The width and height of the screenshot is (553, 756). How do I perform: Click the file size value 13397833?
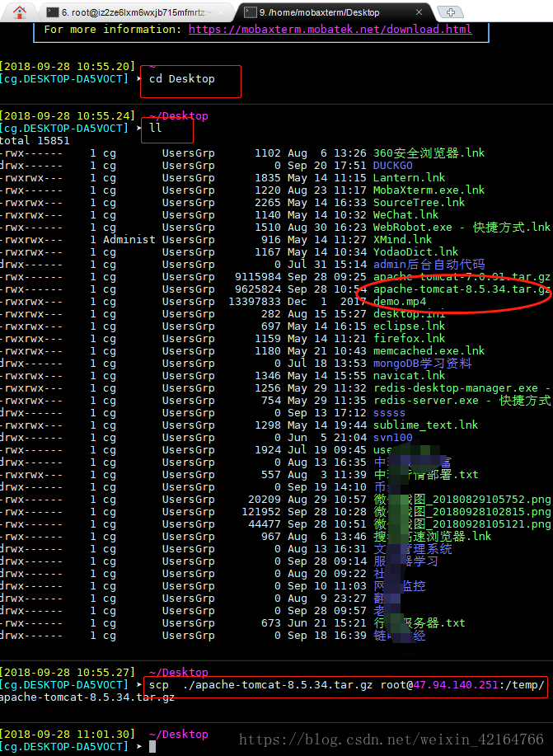coord(255,302)
